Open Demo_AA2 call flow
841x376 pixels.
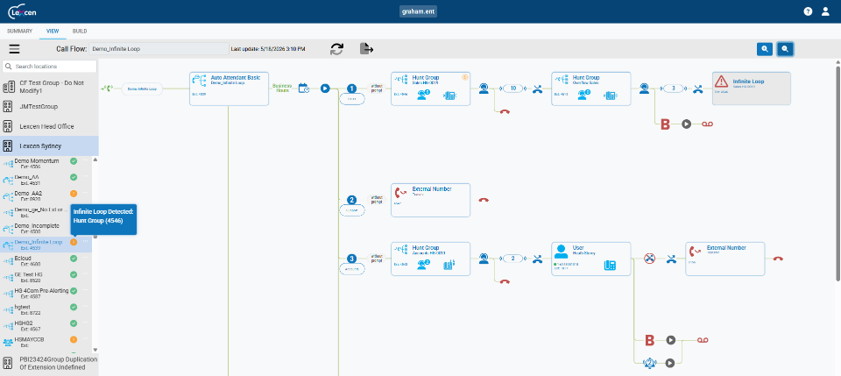tap(28, 195)
